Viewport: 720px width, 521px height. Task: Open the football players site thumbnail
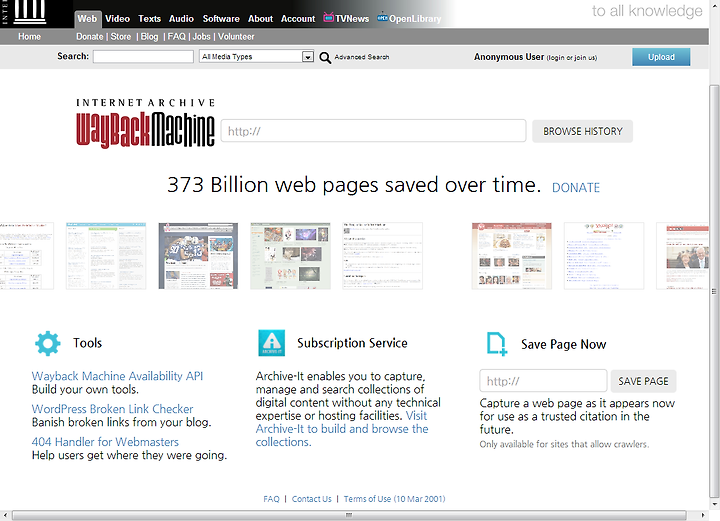(x=198, y=256)
